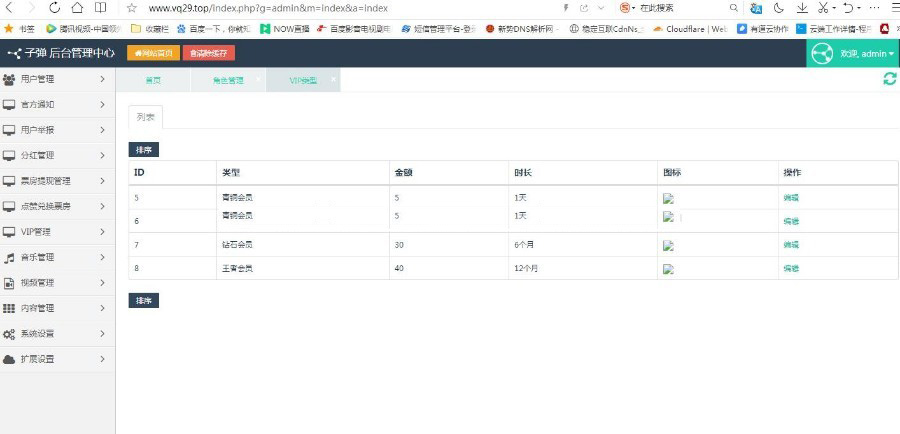Expand the 用户管理 sidebar menu
Image resolution: width=900 pixels, height=434 pixels.
(x=57, y=78)
